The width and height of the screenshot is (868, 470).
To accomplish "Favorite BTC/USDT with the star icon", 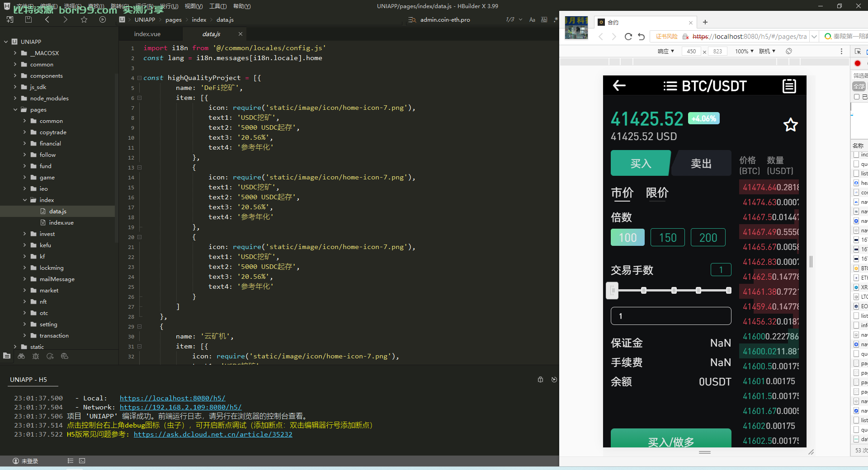I will coord(790,125).
